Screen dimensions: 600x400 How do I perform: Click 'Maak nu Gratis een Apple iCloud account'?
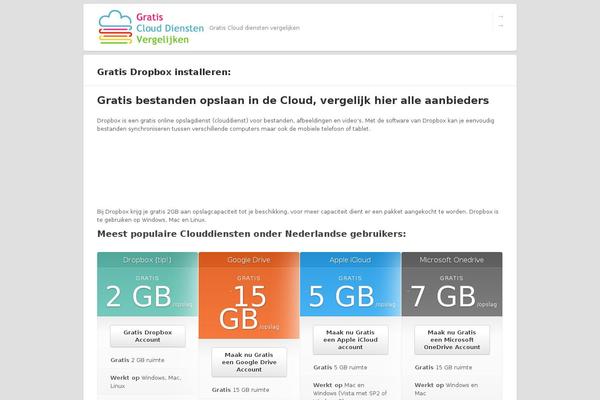pyautogui.click(x=351, y=340)
